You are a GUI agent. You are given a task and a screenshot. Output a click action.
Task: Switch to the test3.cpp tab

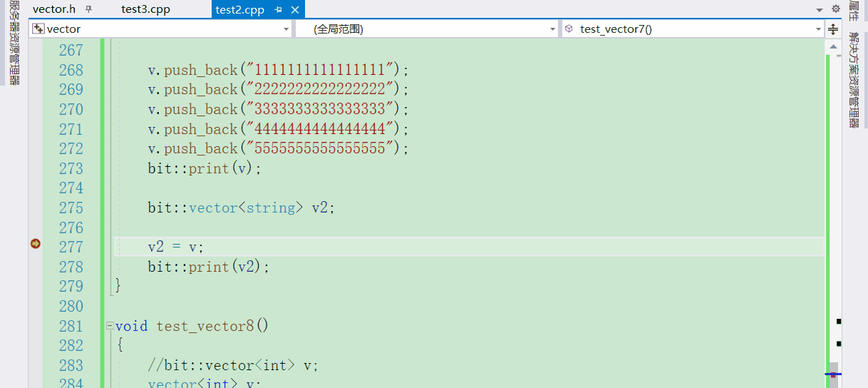pyautogui.click(x=145, y=9)
